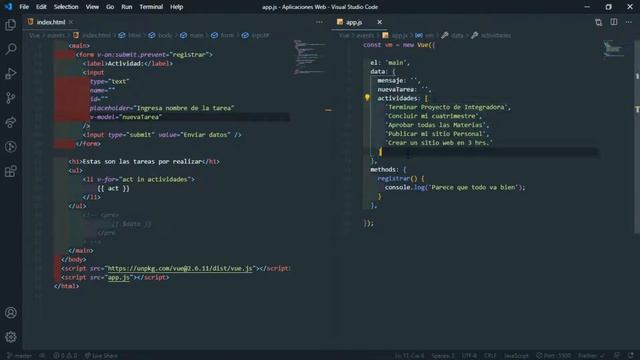Open the File menu
Screen dimensions: 640x360
[x=24, y=7]
